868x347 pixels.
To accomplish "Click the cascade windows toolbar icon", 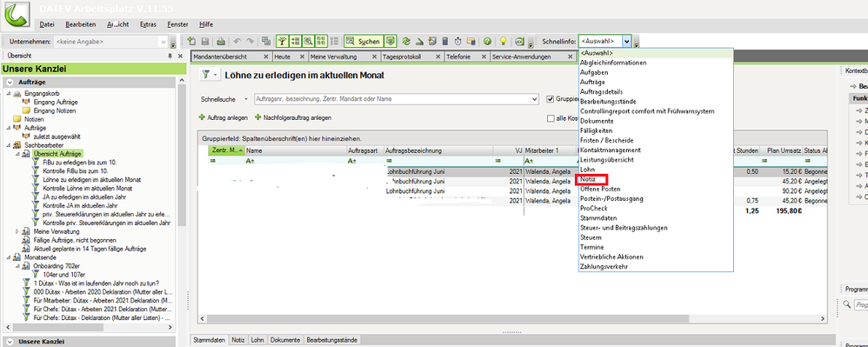I will click(266, 42).
